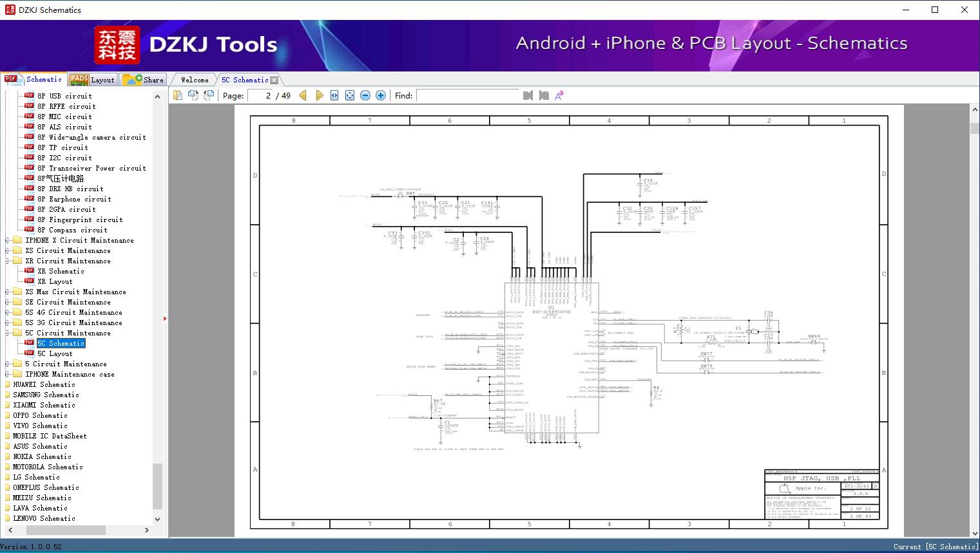Open the Share panel tab
Viewport: 980px width, 553px height.
(x=143, y=80)
